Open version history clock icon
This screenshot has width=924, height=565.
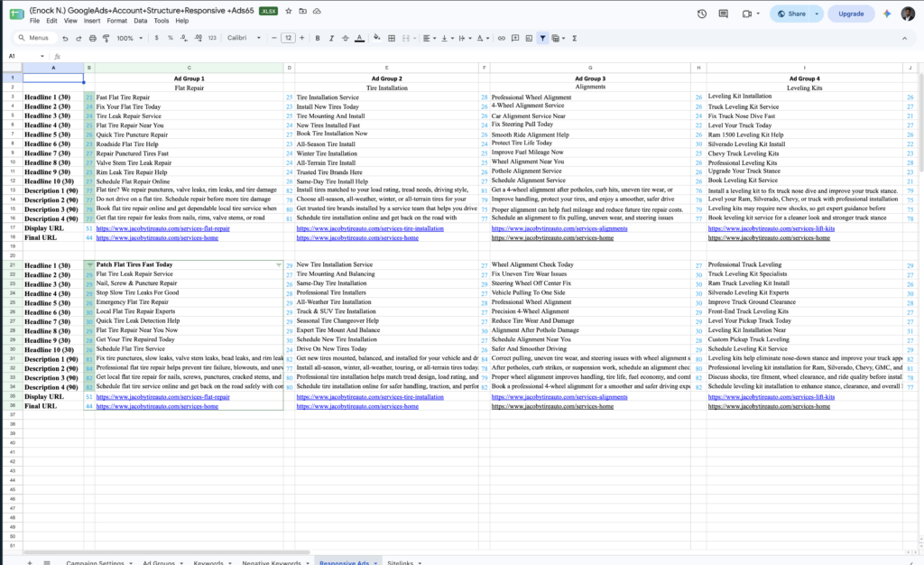702,14
